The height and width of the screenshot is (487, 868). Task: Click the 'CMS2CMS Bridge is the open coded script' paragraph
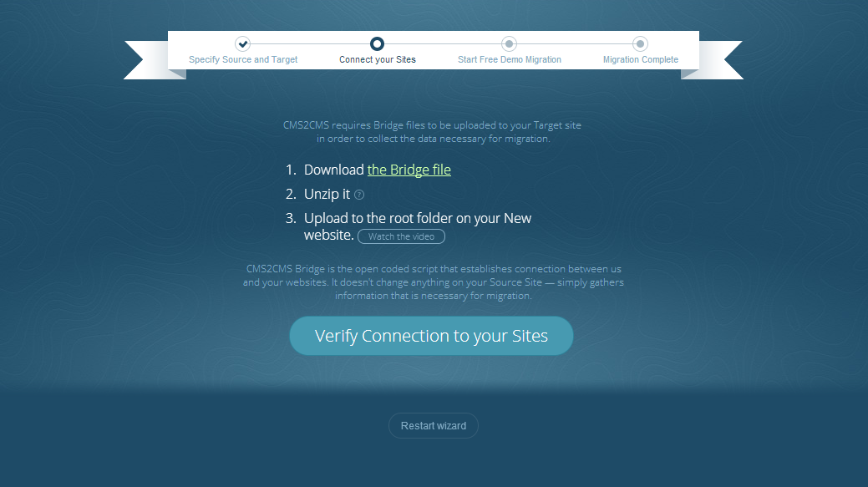[434, 282]
